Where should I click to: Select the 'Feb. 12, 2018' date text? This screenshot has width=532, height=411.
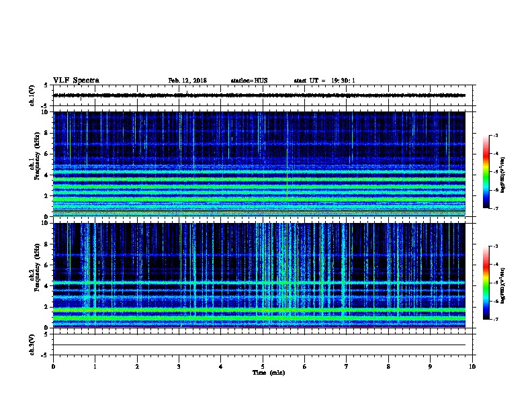pyautogui.click(x=187, y=81)
